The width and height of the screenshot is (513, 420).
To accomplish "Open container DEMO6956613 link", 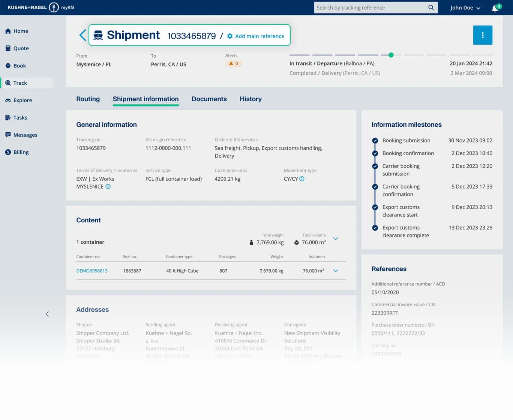I will point(92,270).
